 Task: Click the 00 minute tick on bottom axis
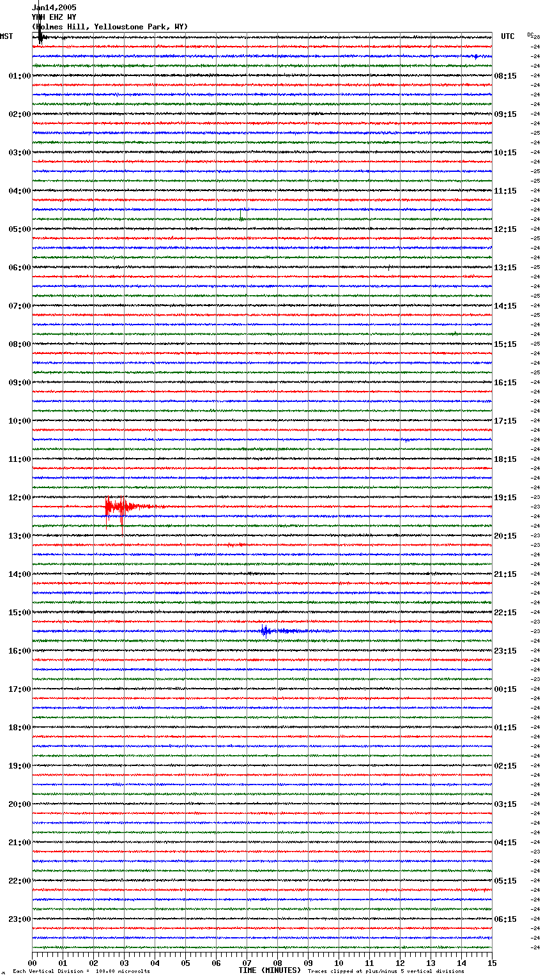click(32, 963)
